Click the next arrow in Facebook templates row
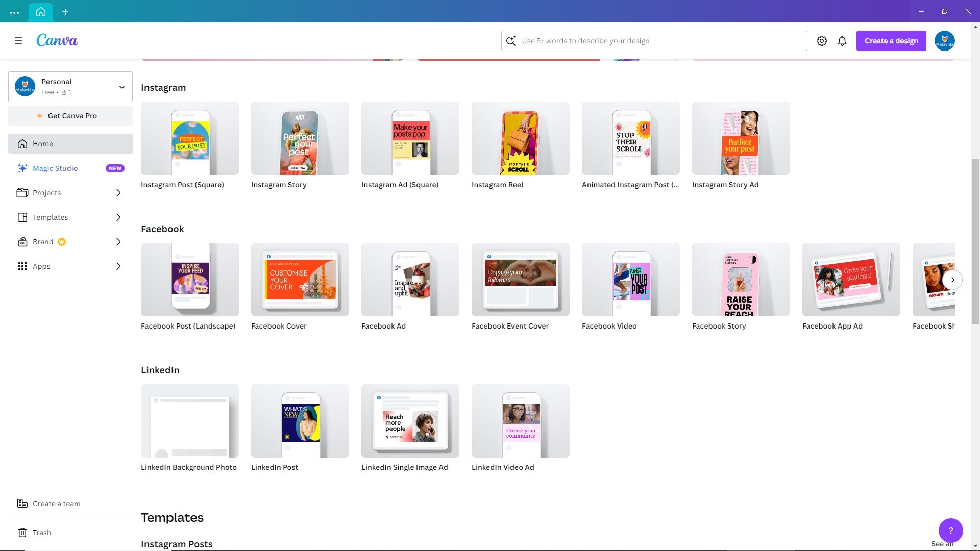This screenshot has height=551, width=980. point(952,280)
